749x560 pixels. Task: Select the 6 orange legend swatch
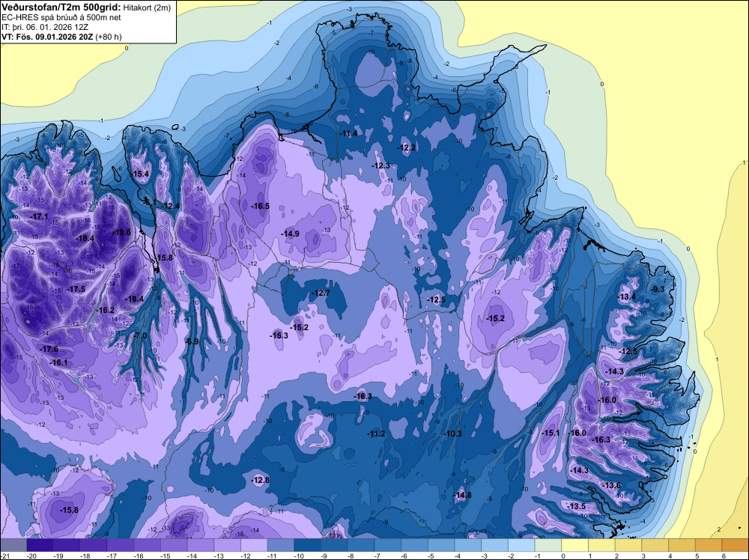click(736, 545)
